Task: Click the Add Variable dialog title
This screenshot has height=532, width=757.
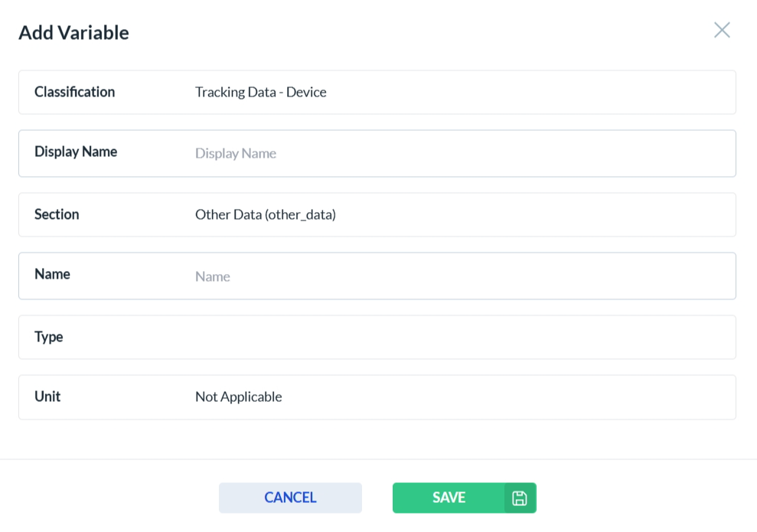Action: coord(73,33)
